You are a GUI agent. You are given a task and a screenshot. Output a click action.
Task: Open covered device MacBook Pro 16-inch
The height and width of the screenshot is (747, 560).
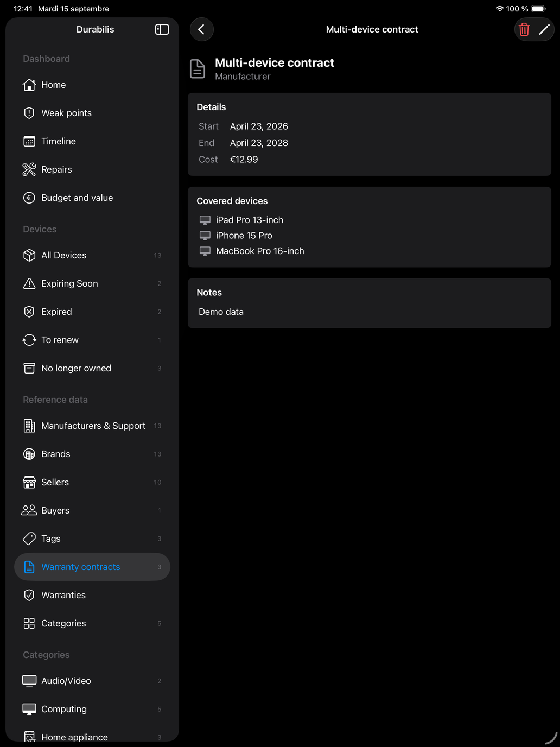coord(260,251)
